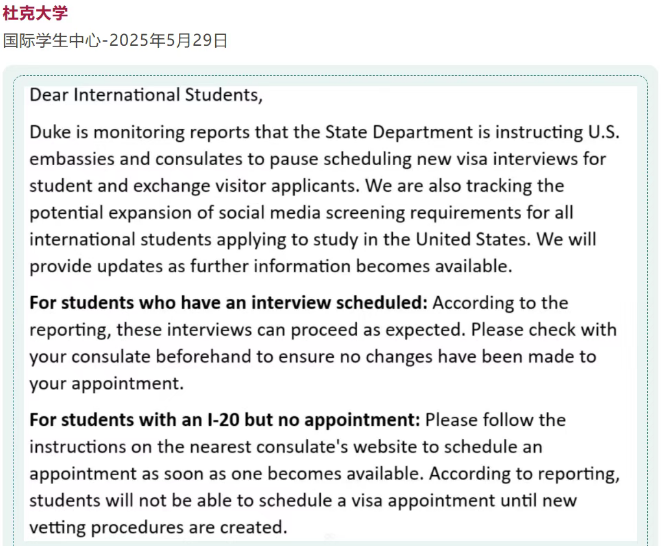This screenshot has width=661, height=546.
Task: Click the phrase 'Please check with' in second paragraph
Action: pyautogui.click(x=544, y=330)
